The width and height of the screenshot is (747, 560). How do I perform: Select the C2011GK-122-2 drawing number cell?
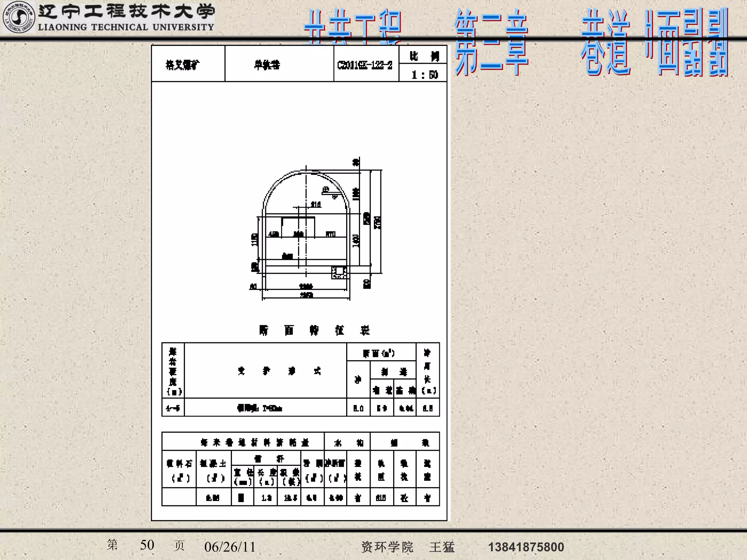[365, 65]
